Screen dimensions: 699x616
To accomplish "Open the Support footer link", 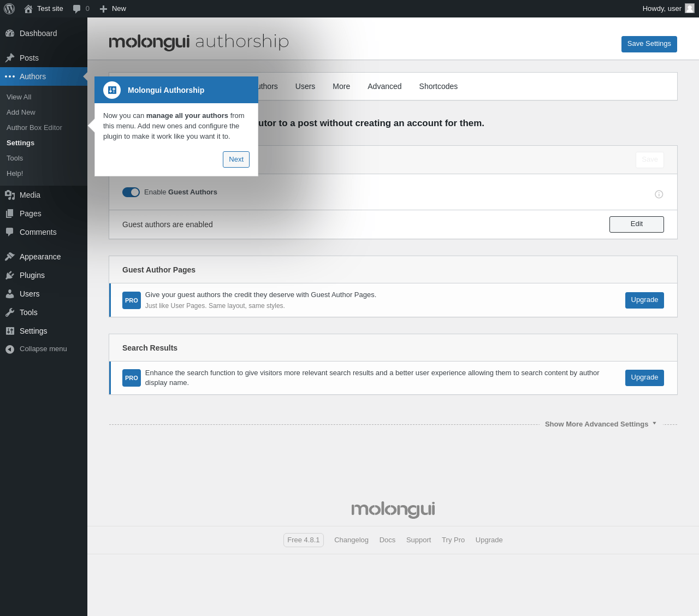I will pos(418,540).
